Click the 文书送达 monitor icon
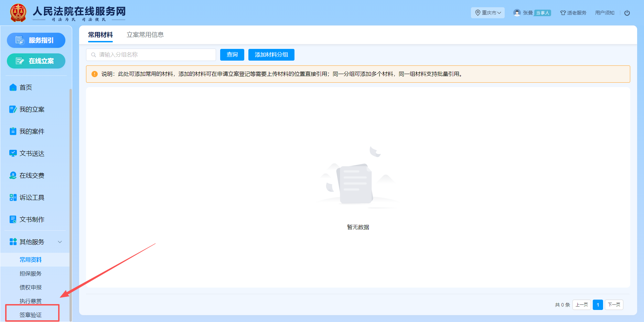This screenshot has width=644, height=322. (x=13, y=153)
